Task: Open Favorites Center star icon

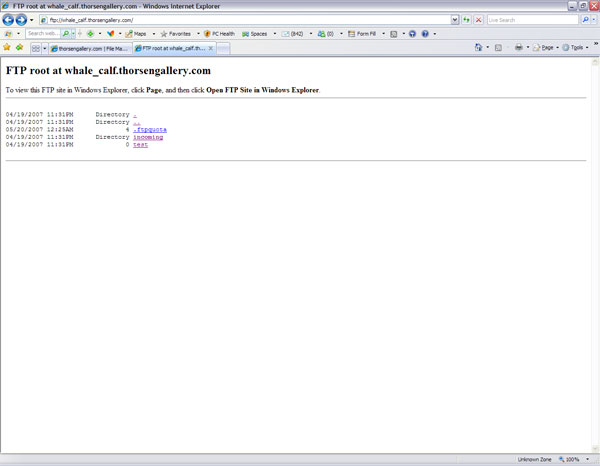Action: click(x=7, y=47)
